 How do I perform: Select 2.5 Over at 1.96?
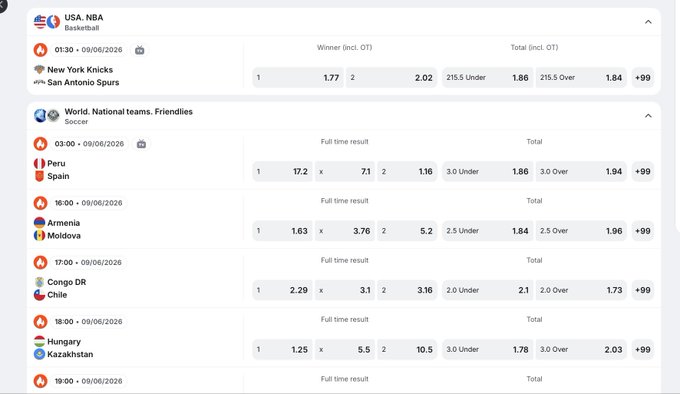pyautogui.click(x=581, y=231)
